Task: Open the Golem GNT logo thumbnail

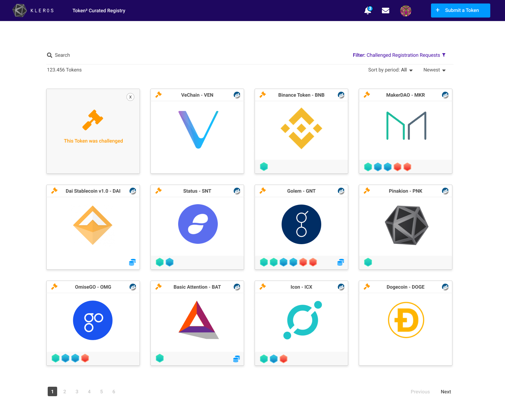Action: [301, 224]
